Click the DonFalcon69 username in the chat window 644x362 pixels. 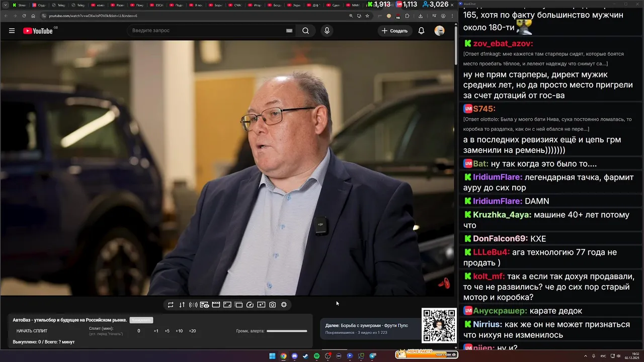click(500, 239)
